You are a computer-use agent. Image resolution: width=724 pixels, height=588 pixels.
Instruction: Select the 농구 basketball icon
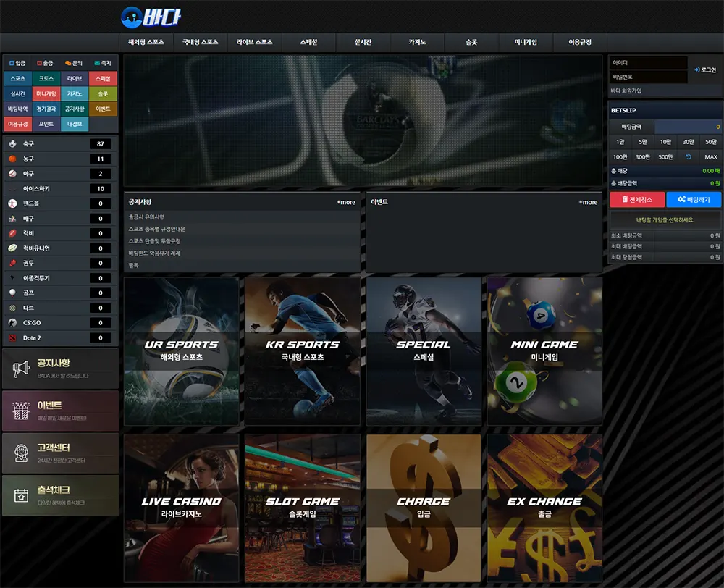click(12, 159)
